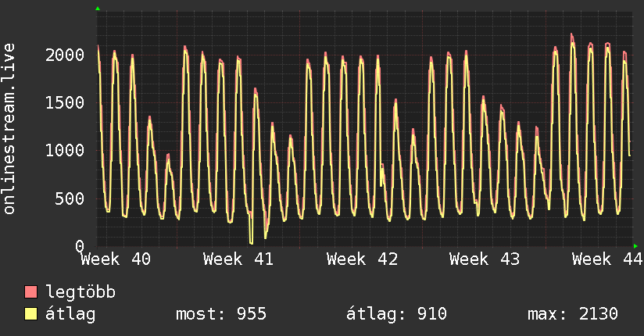Click the Week 44 axis label
Image resolution: width=644 pixels, height=336 pixels.
(x=607, y=259)
